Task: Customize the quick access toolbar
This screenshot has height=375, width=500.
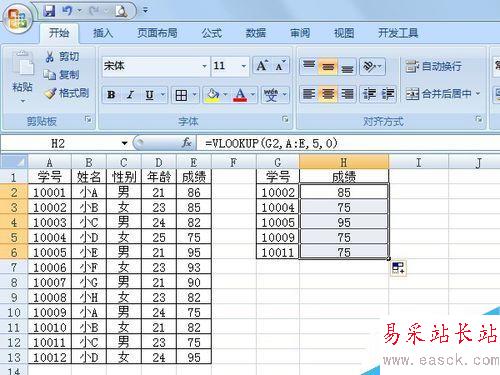Action: pyautogui.click(x=145, y=11)
